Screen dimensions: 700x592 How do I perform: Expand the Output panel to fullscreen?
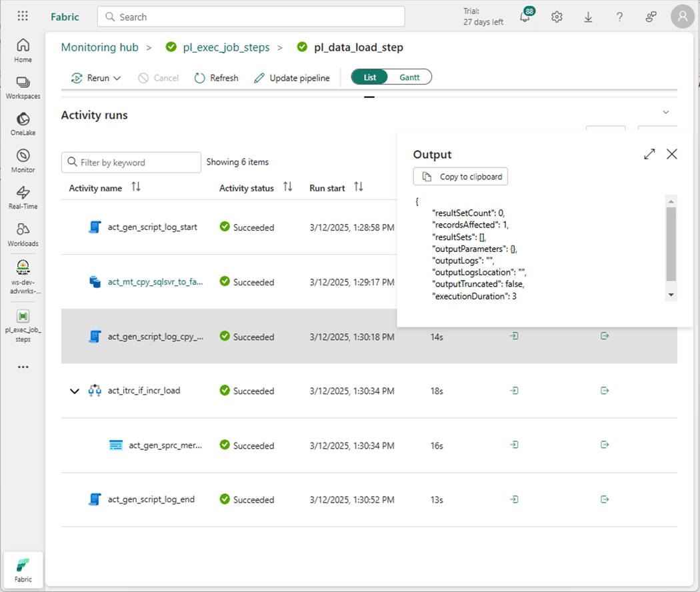(x=649, y=154)
